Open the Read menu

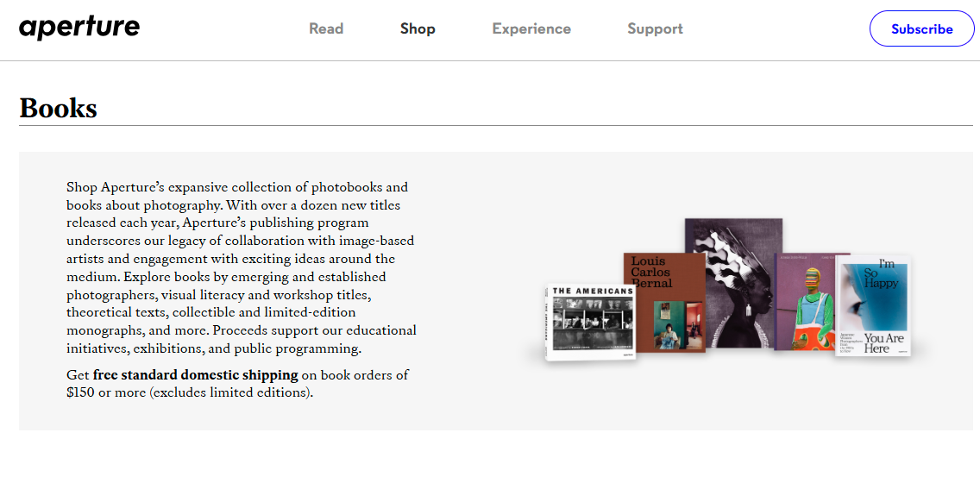pos(326,28)
